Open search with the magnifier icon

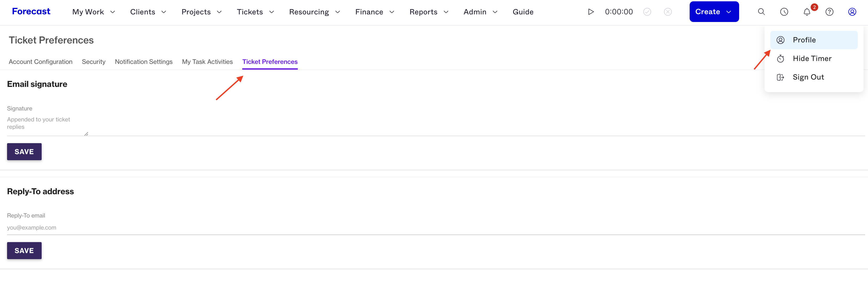[x=761, y=12]
